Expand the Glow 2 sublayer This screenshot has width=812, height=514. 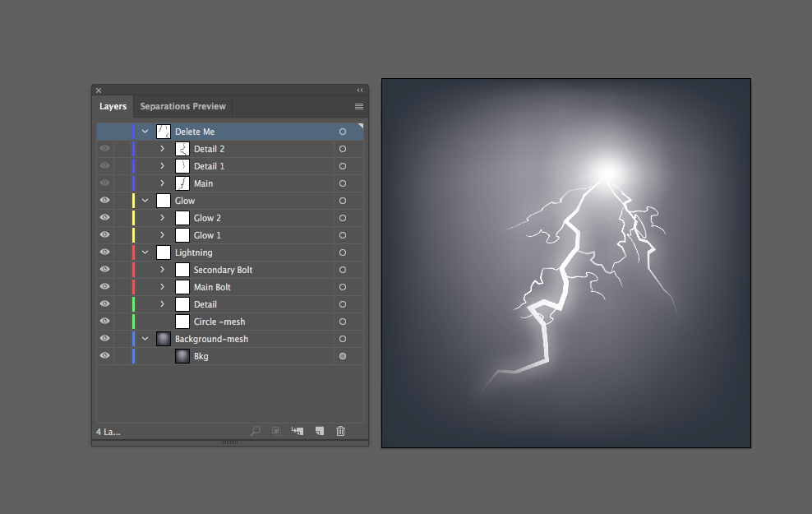click(162, 218)
